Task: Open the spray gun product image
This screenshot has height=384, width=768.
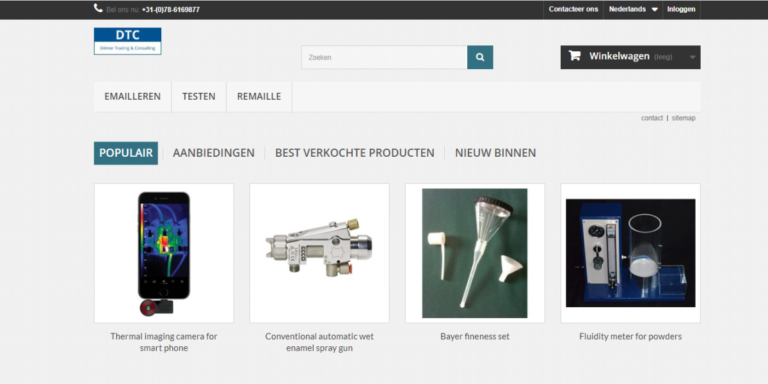Action: click(319, 253)
